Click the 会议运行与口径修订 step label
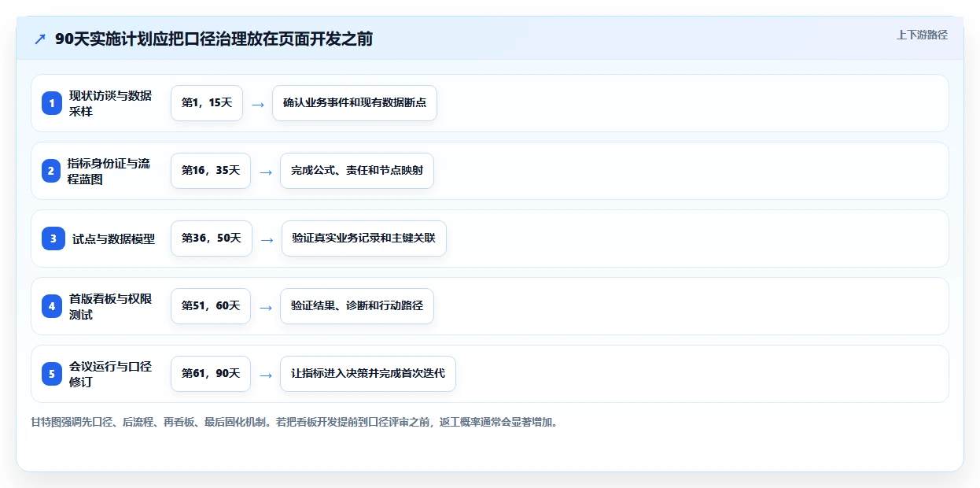Viewport: 980px width, 488px height. (110, 374)
